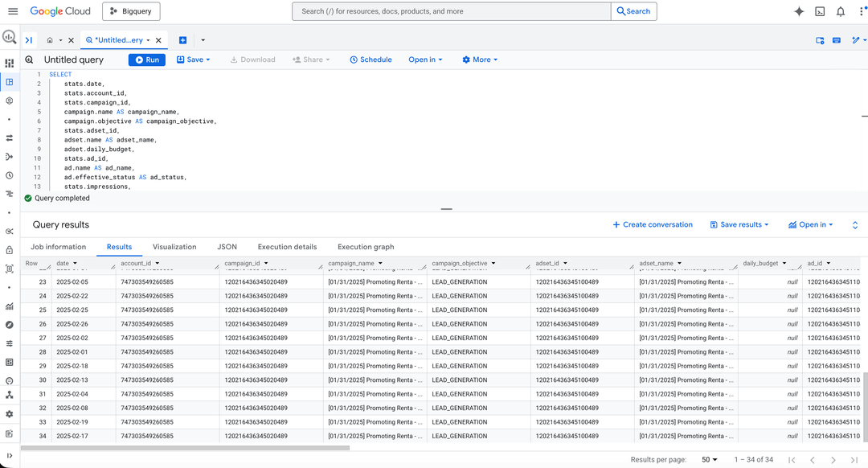
Task: Open the Results per page dropdown
Action: click(x=710, y=459)
